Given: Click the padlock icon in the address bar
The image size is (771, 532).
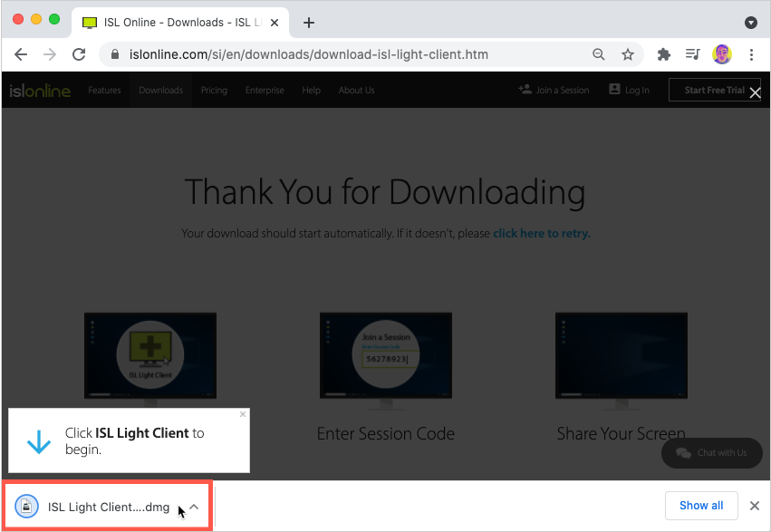Looking at the screenshot, I should 114,54.
